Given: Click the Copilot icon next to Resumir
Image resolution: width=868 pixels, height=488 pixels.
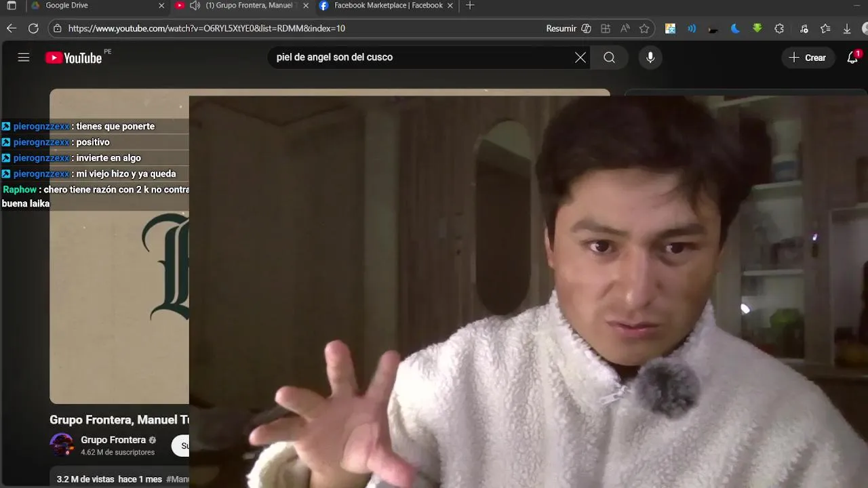Looking at the screenshot, I should pos(587,28).
